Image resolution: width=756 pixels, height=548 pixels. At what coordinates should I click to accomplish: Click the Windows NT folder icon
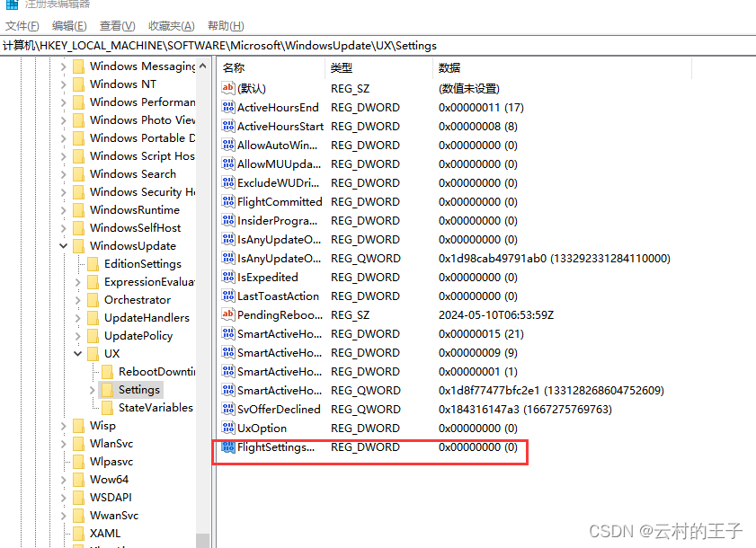tap(78, 84)
